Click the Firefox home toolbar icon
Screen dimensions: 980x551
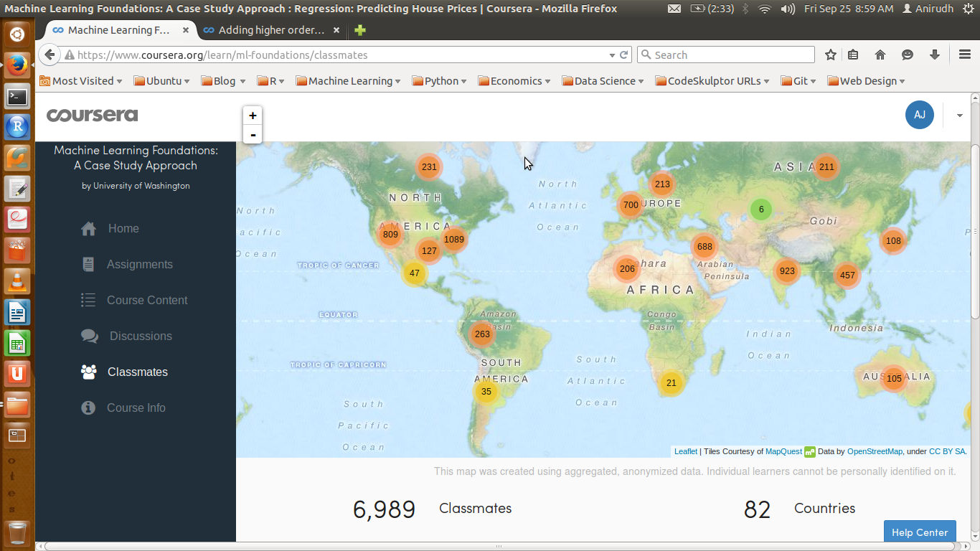click(880, 55)
